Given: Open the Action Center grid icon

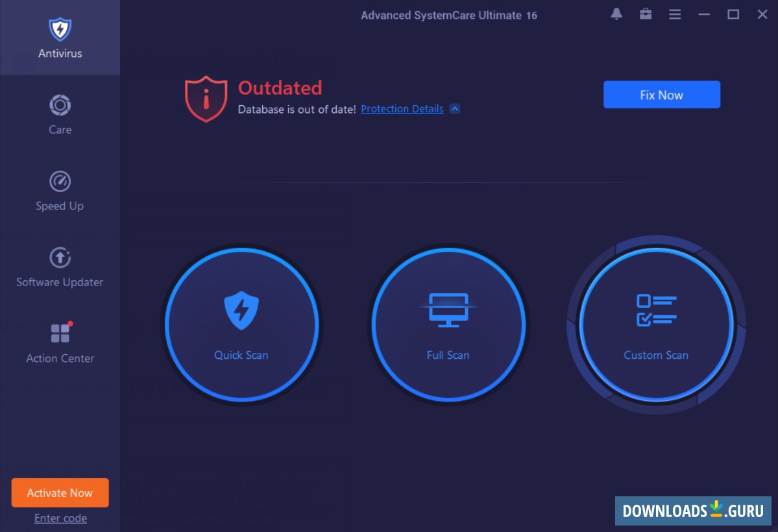Looking at the screenshot, I should click(x=60, y=333).
